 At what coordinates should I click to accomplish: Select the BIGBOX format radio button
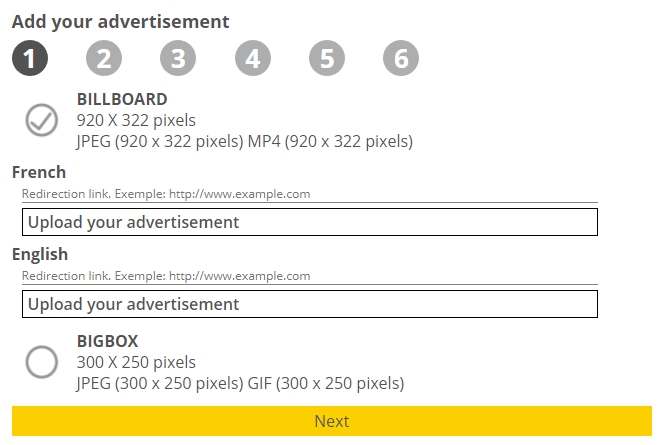(x=42, y=362)
